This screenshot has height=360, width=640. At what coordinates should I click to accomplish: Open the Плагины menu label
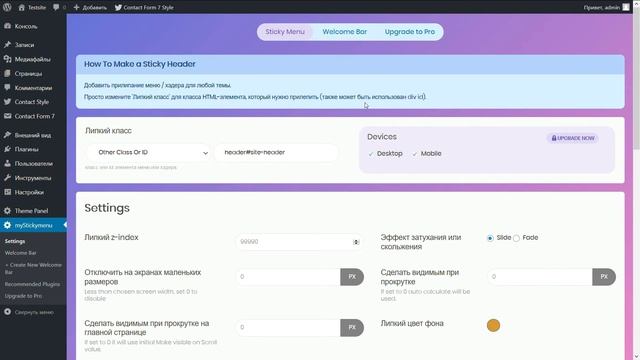click(27, 149)
